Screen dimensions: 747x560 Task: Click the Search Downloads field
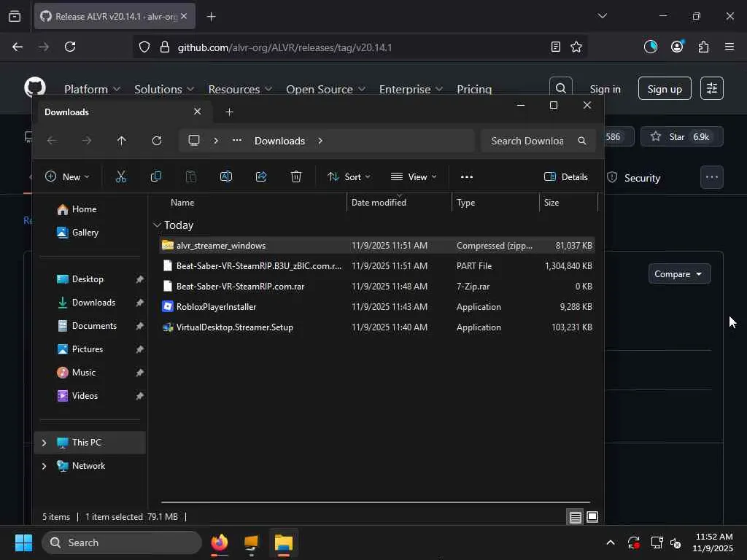[x=538, y=141]
